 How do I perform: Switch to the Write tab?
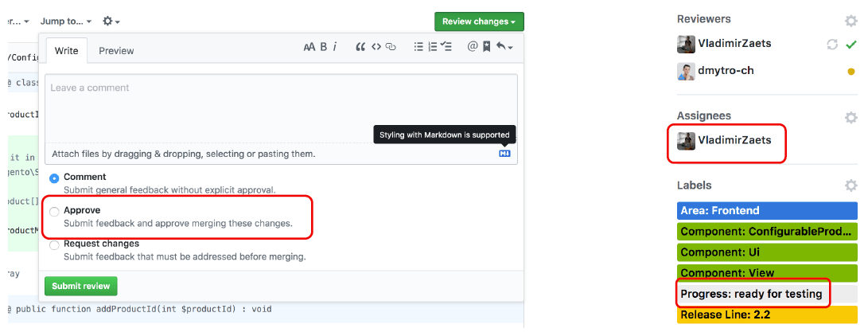click(x=66, y=51)
